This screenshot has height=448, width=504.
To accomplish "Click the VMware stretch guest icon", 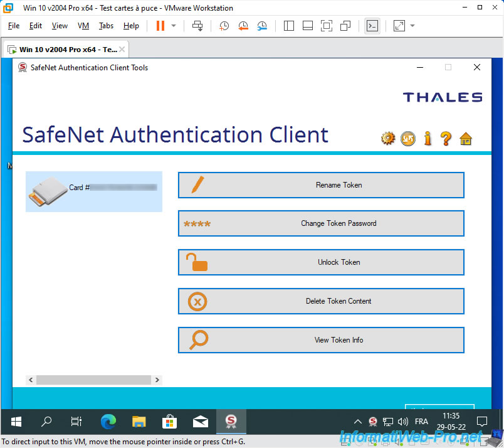I will click(x=399, y=26).
